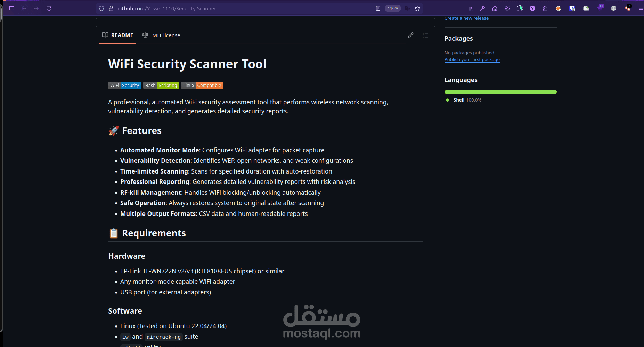This screenshot has width=644, height=347.
Task: Open reader view from the address bar
Action: (378, 8)
